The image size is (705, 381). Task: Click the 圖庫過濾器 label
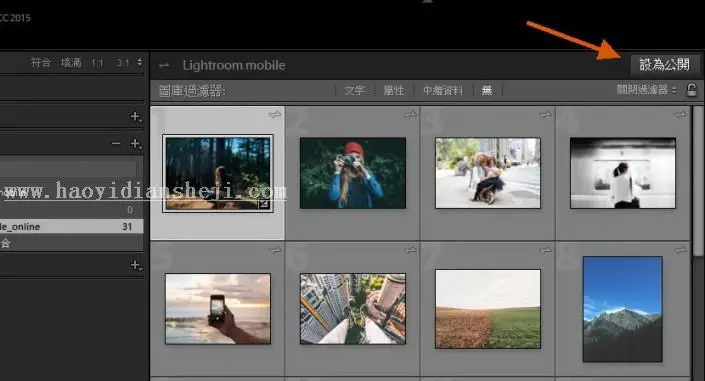click(192, 91)
